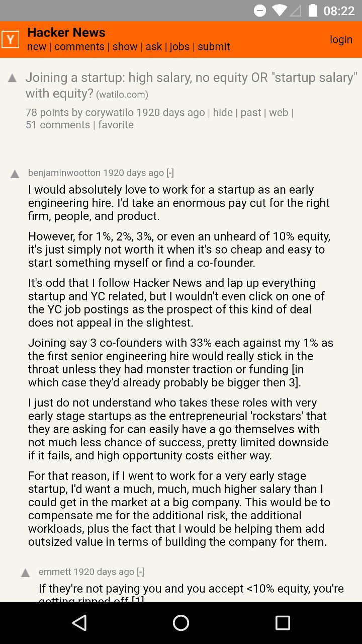Open the 'jobs' section
Image resolution: width=362 pixels, height=644 pixels.
pyautogui.click(x=179, y=47)
